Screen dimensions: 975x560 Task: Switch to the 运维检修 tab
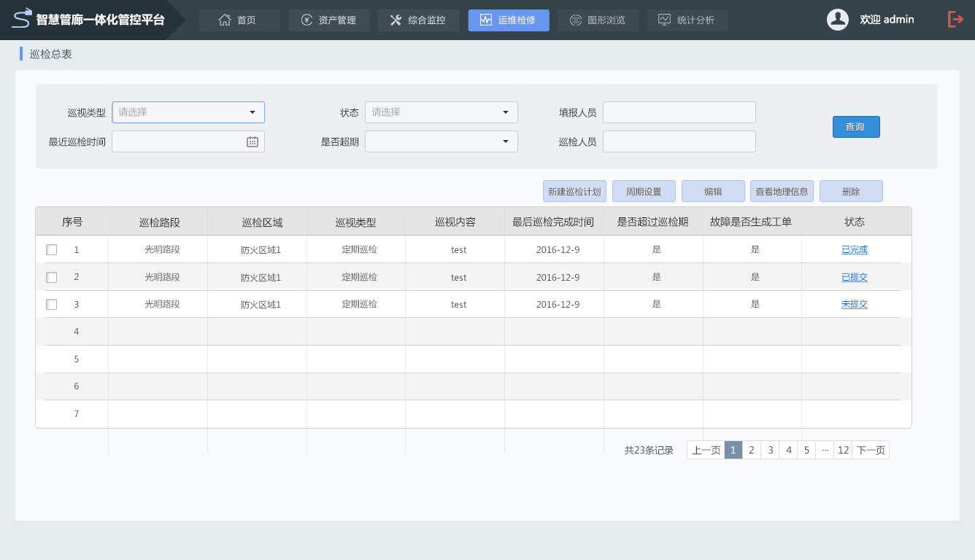[508, 20]
